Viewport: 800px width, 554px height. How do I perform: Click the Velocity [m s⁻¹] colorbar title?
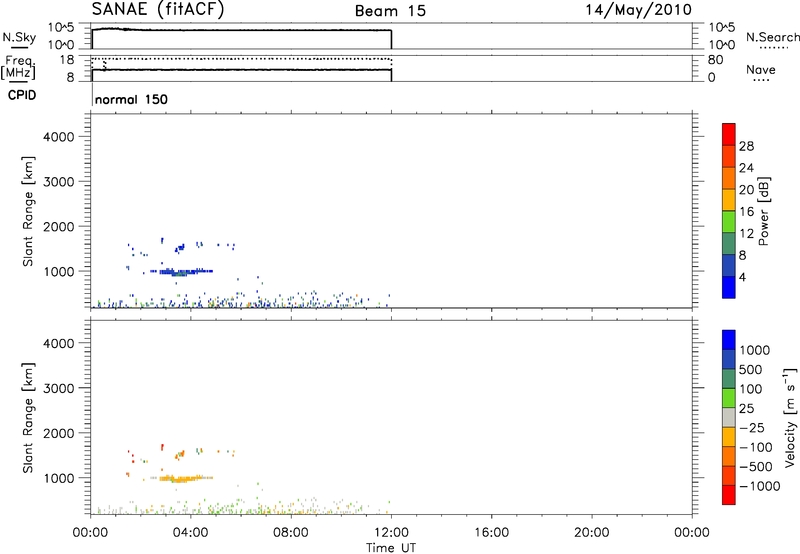pos(790,417)
